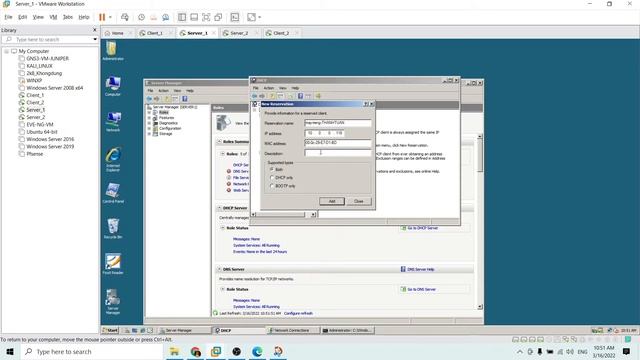Open the library search dropdown arrow
Image resolution: width=640 pixels, height=360 pixels.
pyautogui.click(x=95, y=40)
